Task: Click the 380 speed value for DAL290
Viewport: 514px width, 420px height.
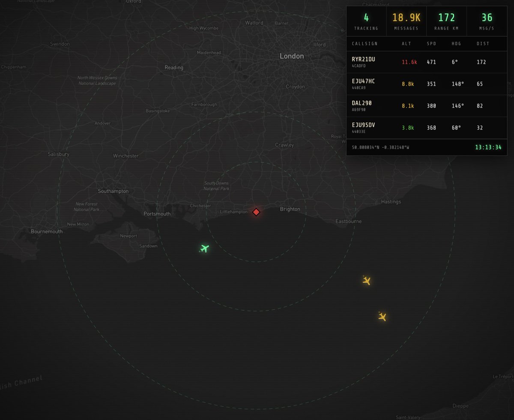Action: [x=431, y=106]
